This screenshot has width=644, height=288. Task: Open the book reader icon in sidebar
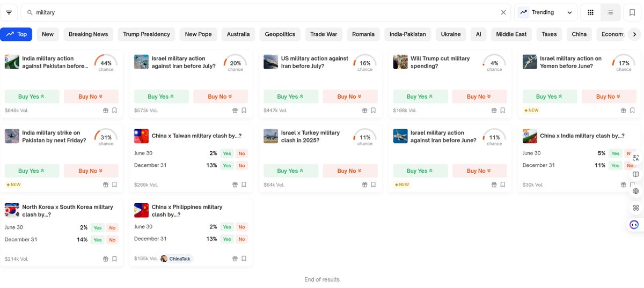coord(635,174)
